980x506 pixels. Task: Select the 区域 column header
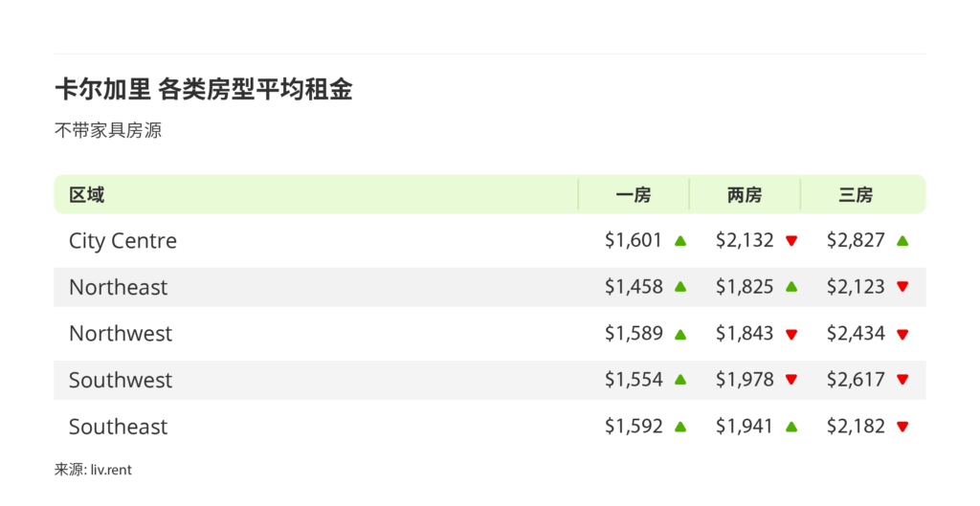coord(87,195)
